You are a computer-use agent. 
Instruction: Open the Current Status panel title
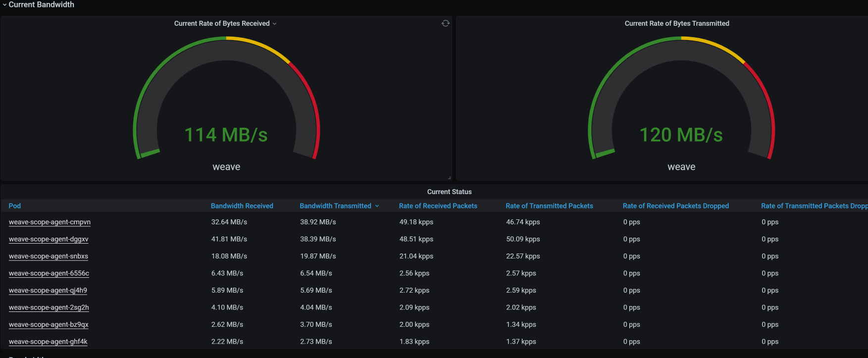449,192
